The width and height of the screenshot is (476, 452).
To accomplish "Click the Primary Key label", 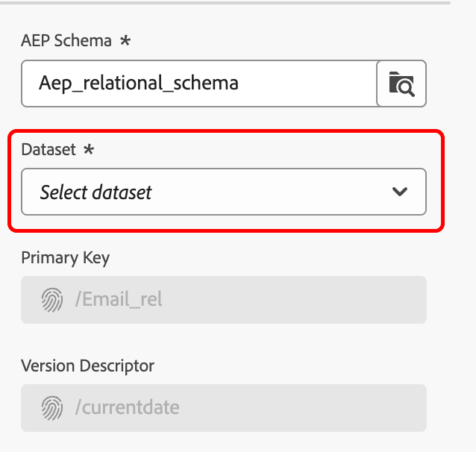I will 65,259.
